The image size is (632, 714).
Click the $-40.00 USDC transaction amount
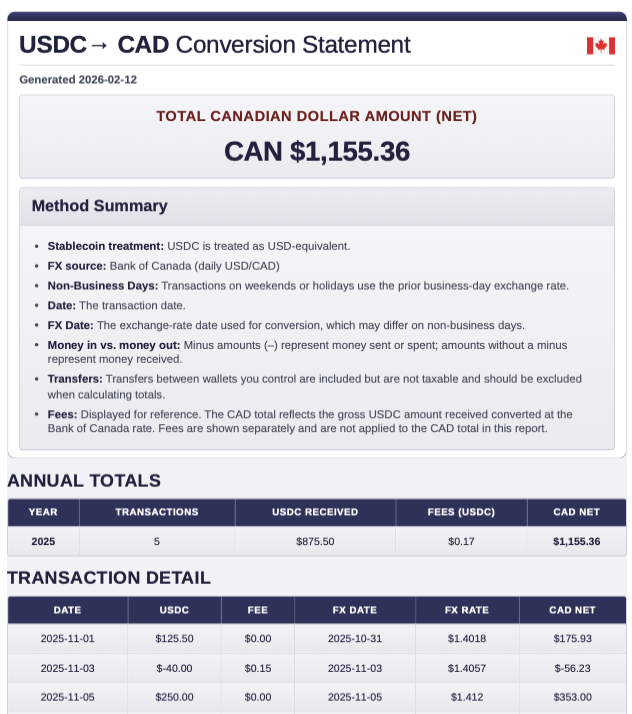point(174,668)
